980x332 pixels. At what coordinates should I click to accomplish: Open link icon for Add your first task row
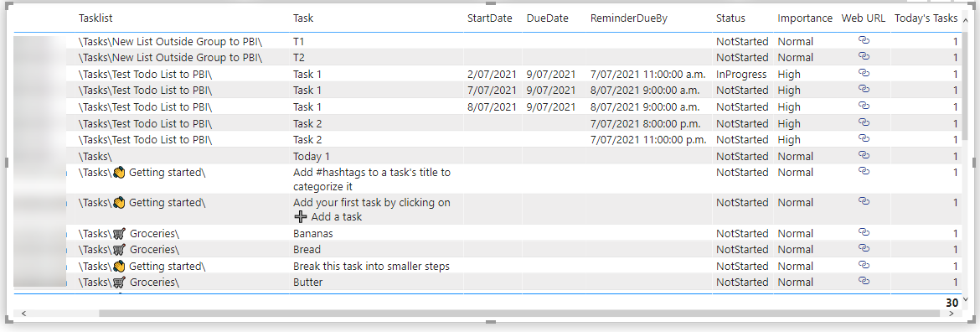(x=864, y=200)
